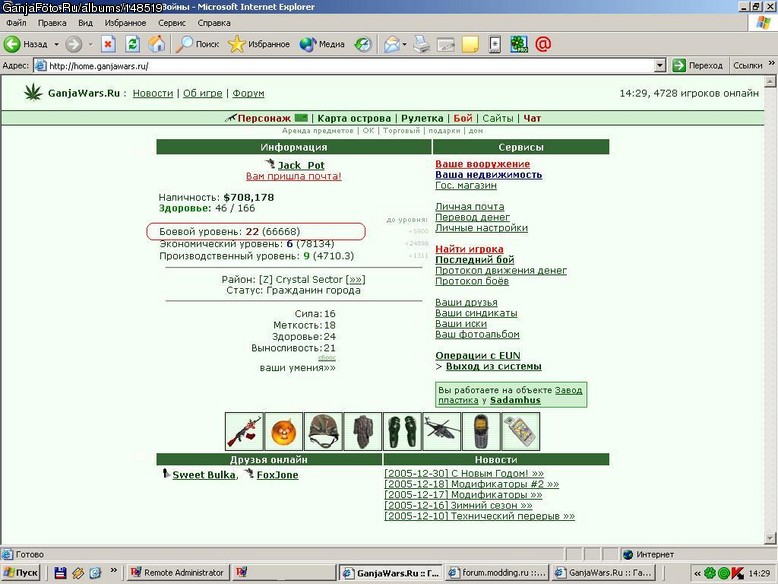
Task: Open the Рулетка tab
Action: tap(422, 118)
